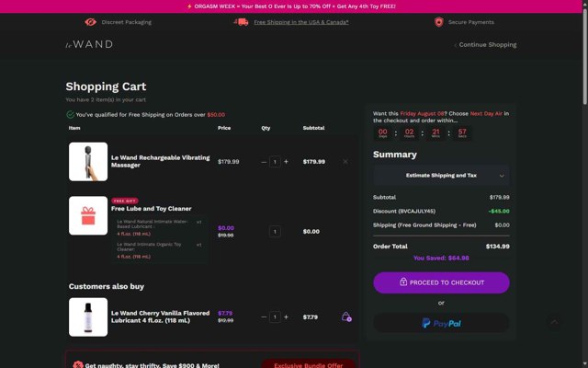Click the -$45.00 discount amount
This screenshot has height=368, width=588.
pyautogui.click(x=499, y=211)
